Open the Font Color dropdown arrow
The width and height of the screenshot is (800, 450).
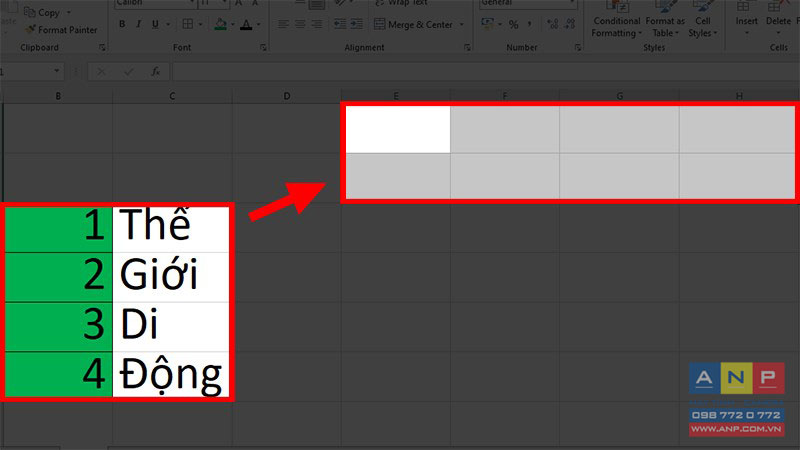point(259,24)
